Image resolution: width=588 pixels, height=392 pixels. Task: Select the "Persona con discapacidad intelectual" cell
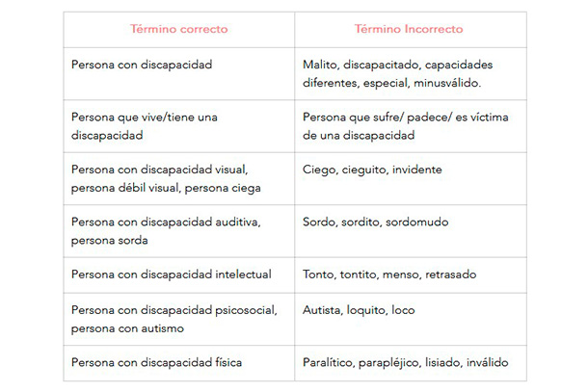(x=172, y=274)
